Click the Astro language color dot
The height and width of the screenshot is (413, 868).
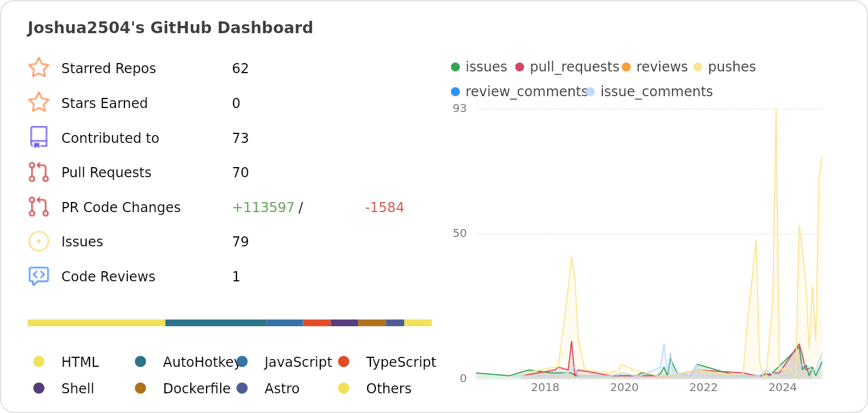242,388
